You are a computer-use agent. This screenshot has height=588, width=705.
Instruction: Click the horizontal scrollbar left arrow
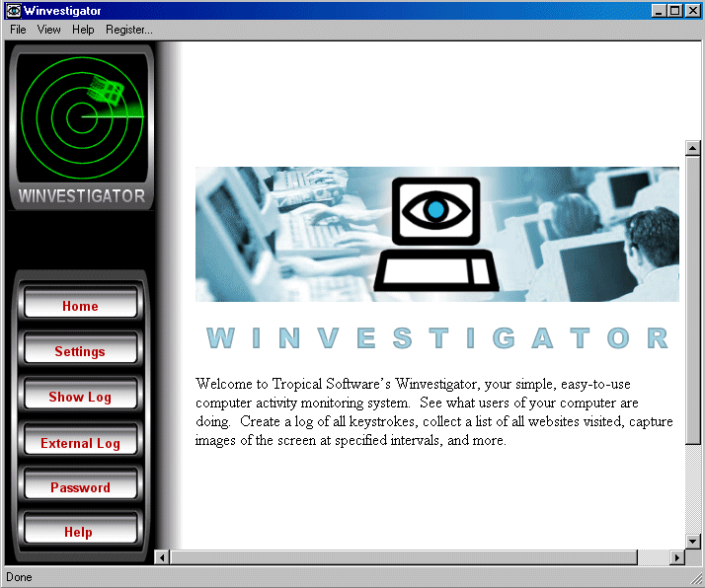point(161,557)
